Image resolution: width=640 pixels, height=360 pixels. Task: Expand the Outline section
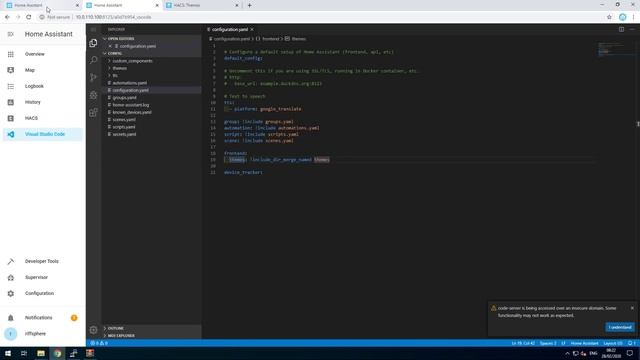coord(151,328)
